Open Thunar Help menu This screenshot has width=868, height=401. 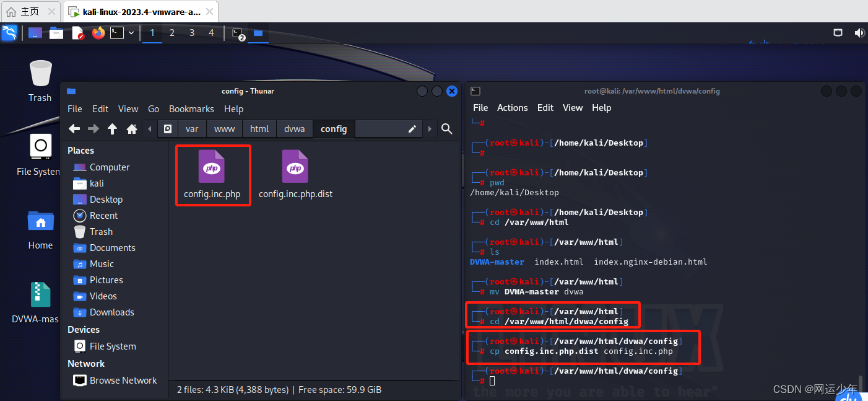233,109
